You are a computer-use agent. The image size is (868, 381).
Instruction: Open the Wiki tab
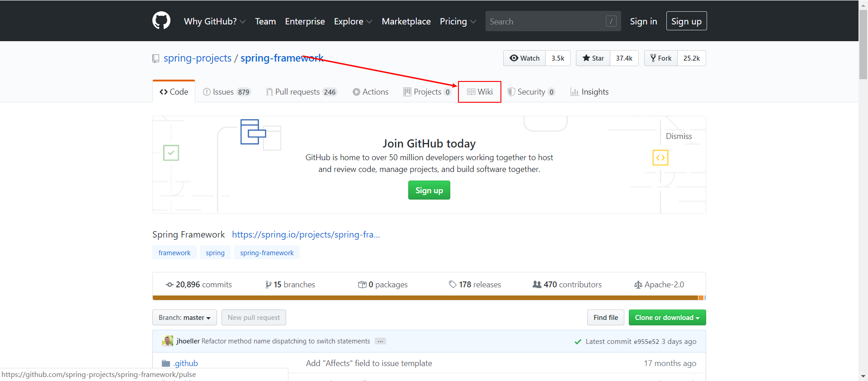coord(480,92)
